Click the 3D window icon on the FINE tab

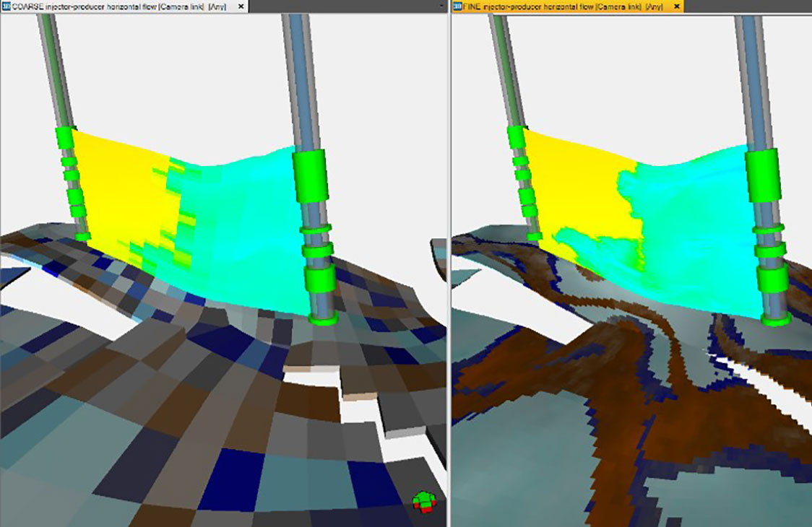click(457, 6)
